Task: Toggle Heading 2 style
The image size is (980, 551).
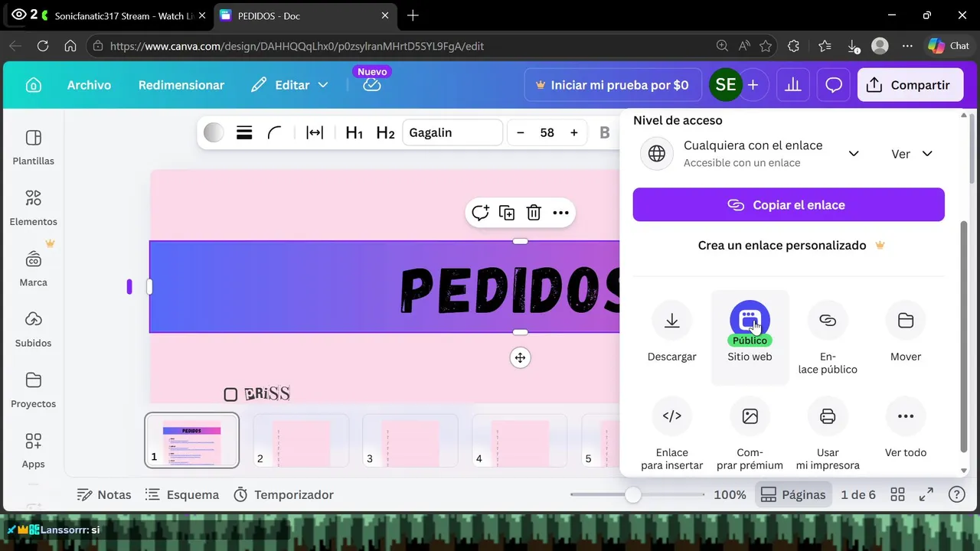Action: (385, 132)
